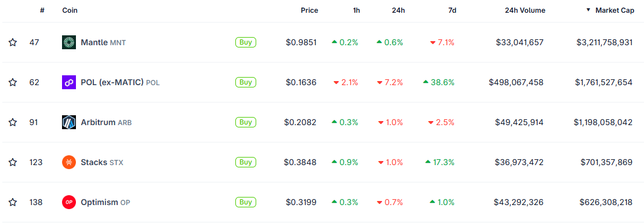Click the Stacks orange logo icon
The image size is (644, 223).
[x=68, y=162]
